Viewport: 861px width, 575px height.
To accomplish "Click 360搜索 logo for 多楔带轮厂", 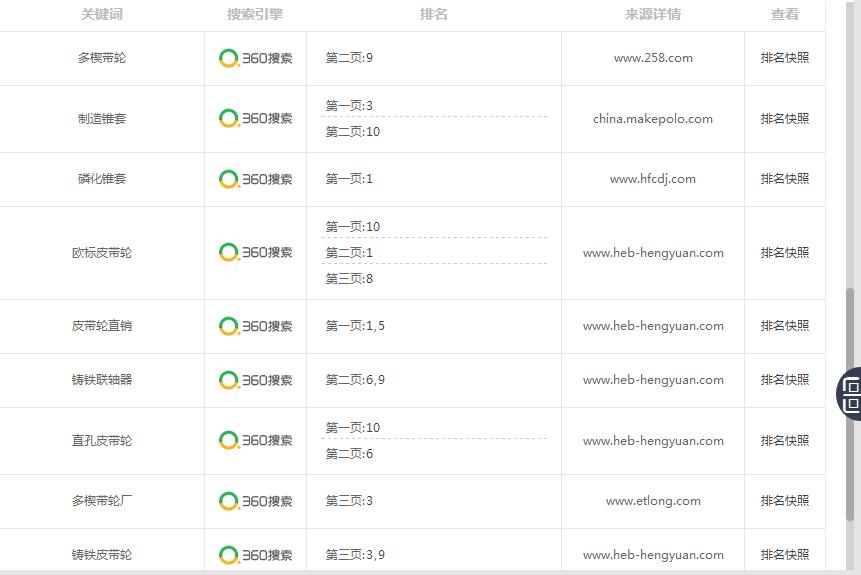I will tap(255, 501).
